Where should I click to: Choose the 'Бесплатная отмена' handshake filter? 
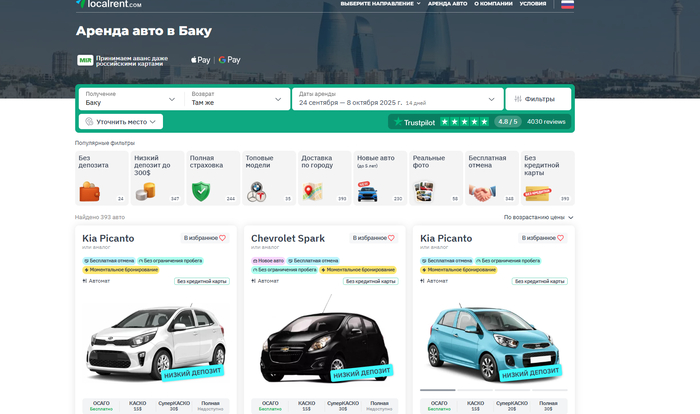pos(491,177)
